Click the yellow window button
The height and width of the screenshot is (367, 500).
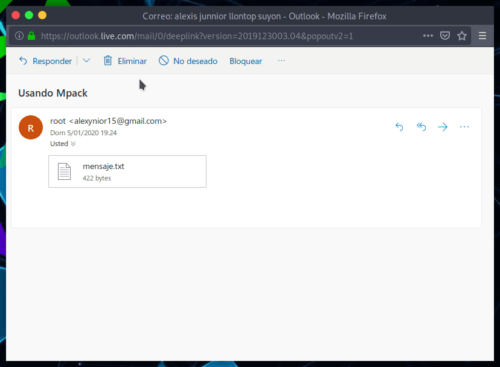42,15
